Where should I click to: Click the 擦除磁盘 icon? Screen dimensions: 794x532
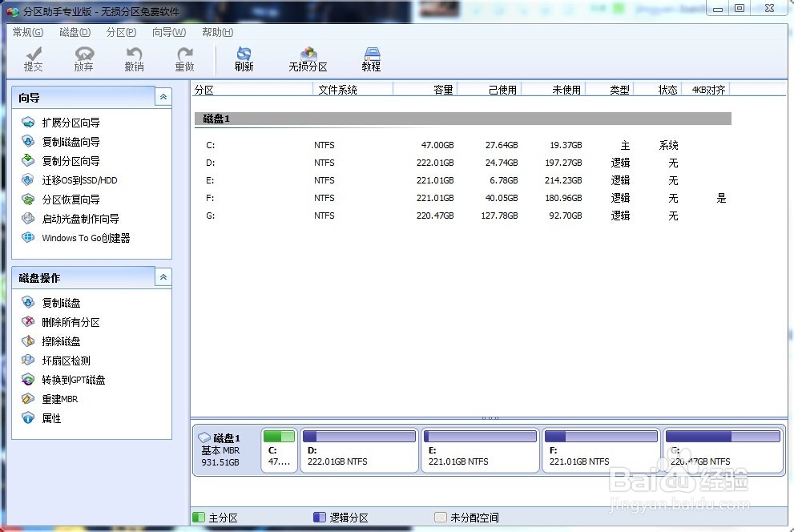click(28, 341)
